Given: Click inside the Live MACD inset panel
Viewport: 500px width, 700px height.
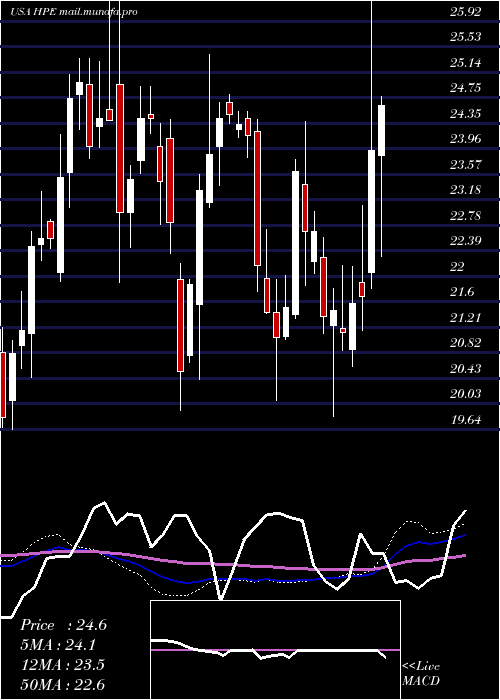Looking at the screenshot, I should (x=275, y=650).
